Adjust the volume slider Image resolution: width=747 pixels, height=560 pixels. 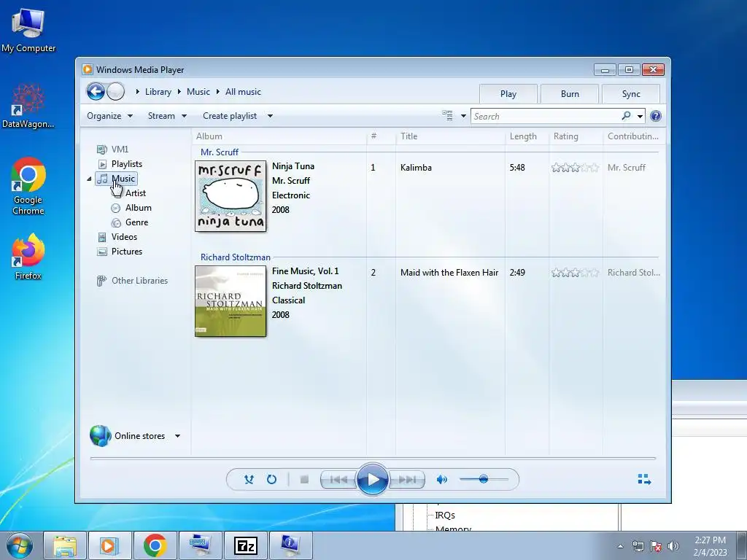coord(483,479)
